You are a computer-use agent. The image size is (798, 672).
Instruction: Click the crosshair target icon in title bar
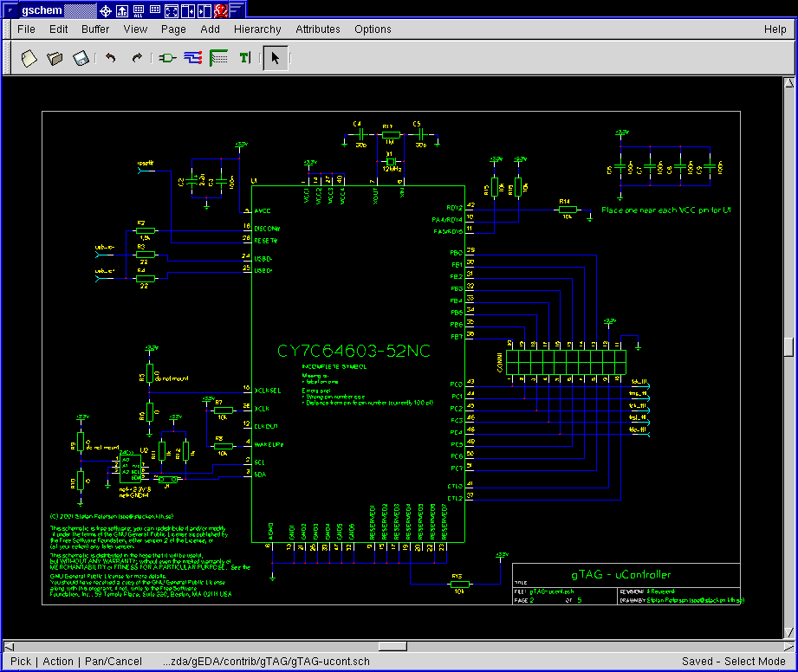106,10
